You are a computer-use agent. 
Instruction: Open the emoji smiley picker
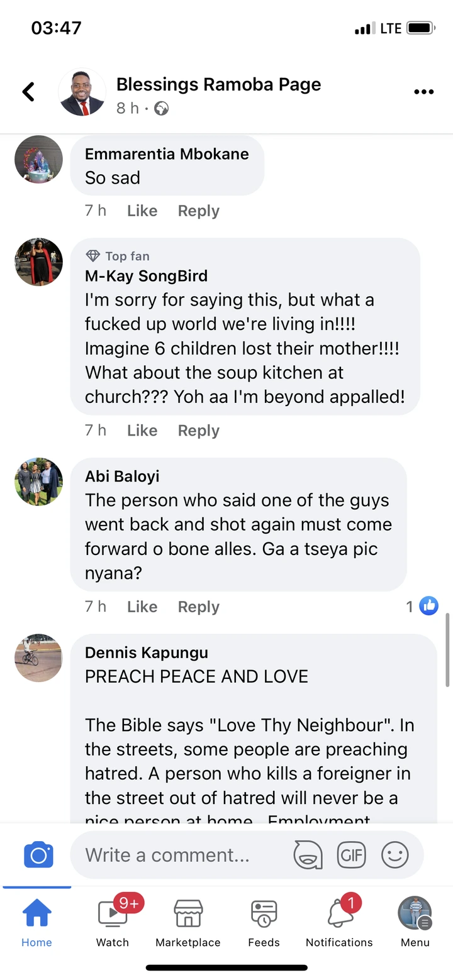point(395,855)
